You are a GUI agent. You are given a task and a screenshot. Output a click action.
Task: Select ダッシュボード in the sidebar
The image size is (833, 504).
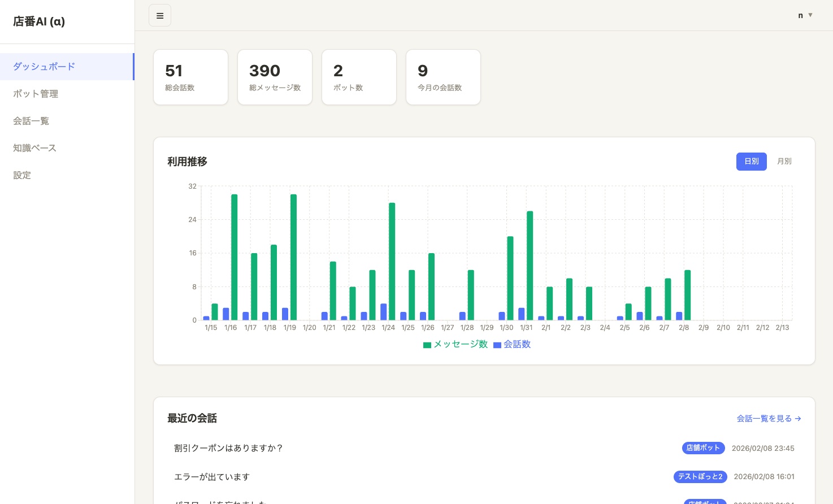point(44,66)
